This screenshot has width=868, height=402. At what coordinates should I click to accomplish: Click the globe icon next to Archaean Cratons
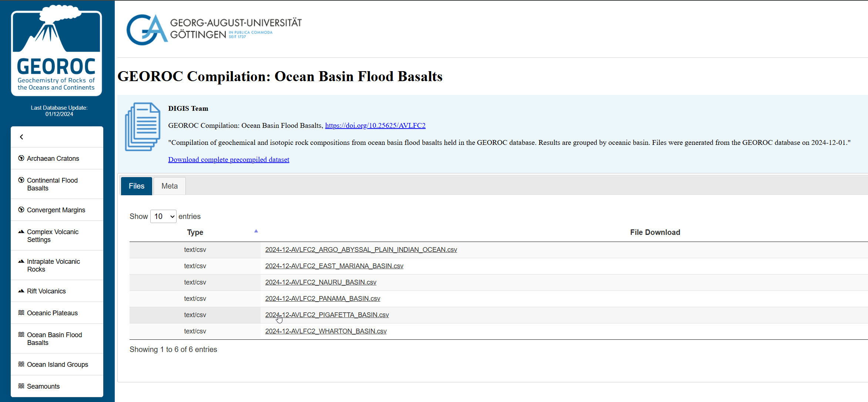pyautogui.click(x=21, y=158)
